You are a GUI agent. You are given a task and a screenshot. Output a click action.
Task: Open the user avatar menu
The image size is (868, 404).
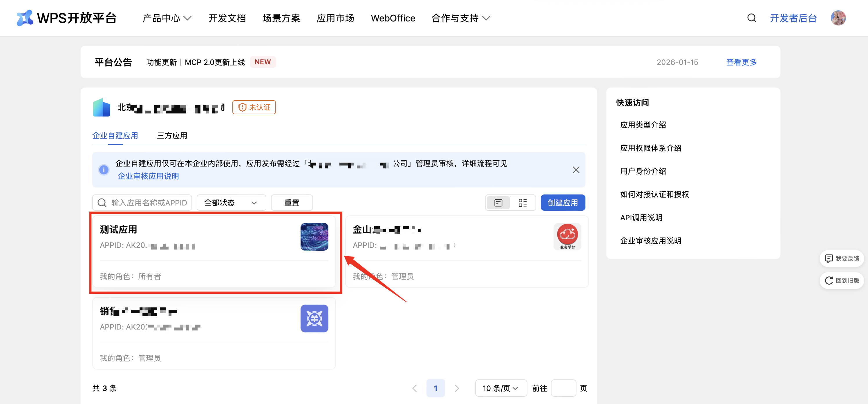click(x=838, y=18)
